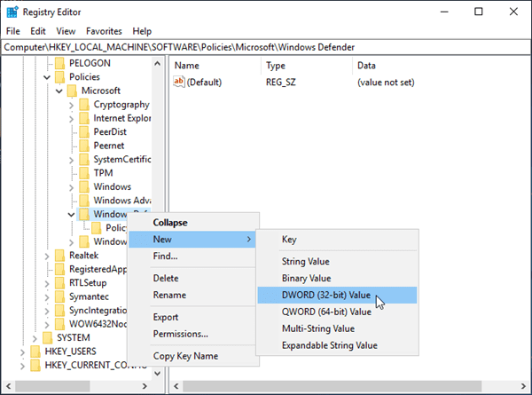Click the SYSTEM folder icon
This screenshot has width=532, height=395.
click(x=48, y=337)
